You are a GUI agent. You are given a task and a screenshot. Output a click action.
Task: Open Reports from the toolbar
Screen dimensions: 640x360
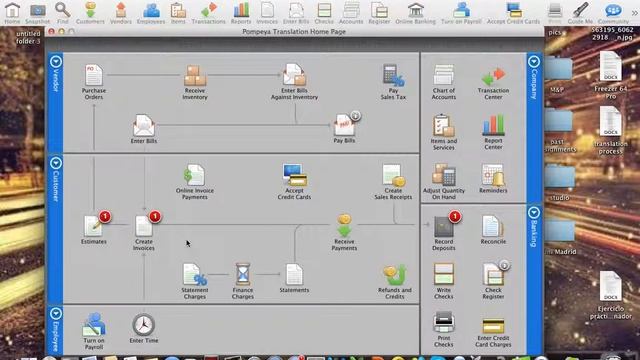point(241,13)
